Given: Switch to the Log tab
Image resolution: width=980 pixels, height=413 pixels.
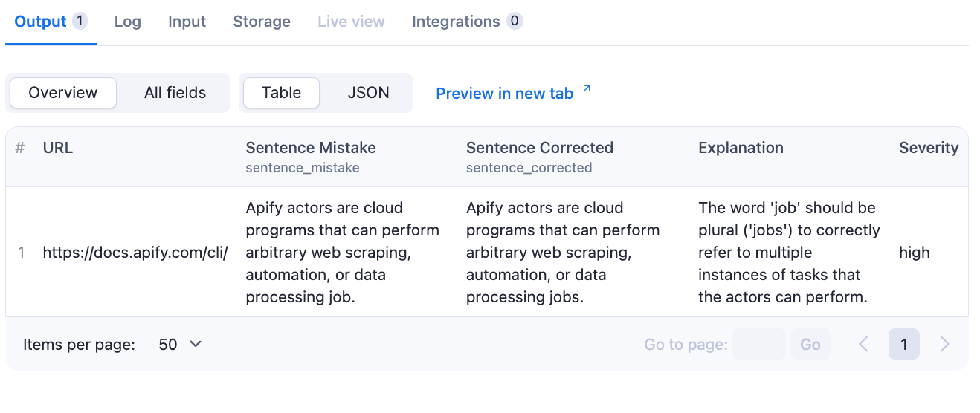Looking at the screenshot, I should click(127, 22).
